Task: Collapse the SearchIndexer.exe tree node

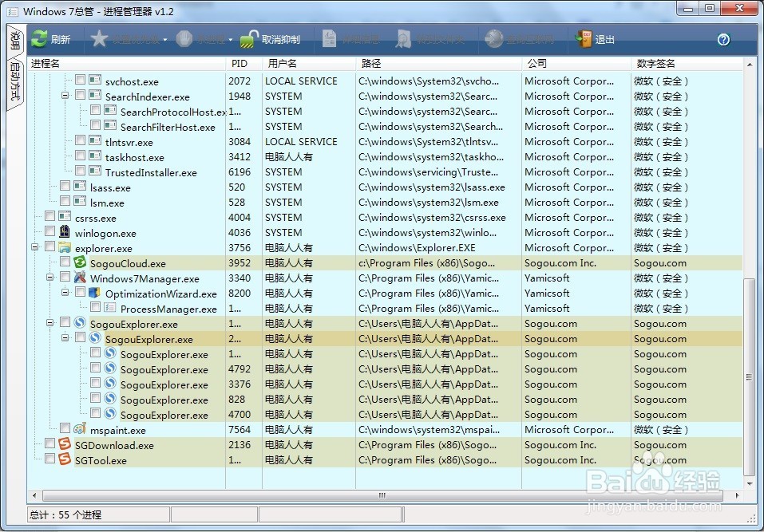Action: coord(65,96)
